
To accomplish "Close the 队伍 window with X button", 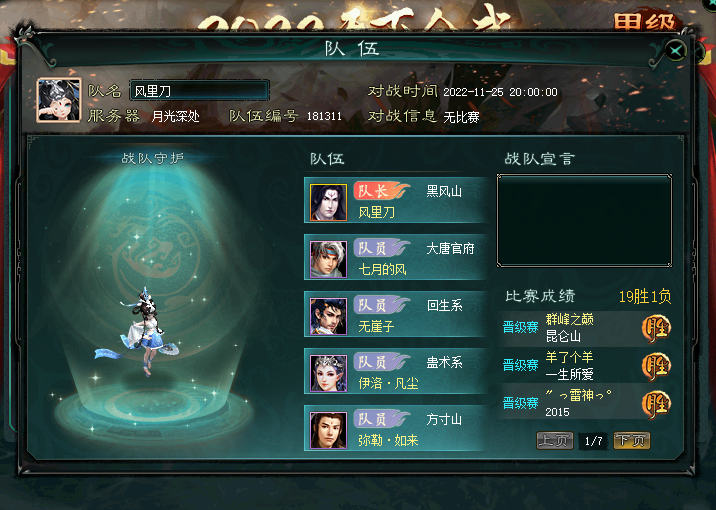I will pos(676,50).
